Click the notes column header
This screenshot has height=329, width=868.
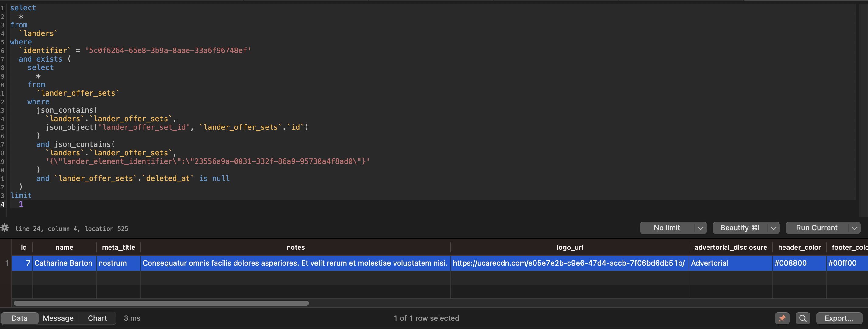(x=296, y=247)
